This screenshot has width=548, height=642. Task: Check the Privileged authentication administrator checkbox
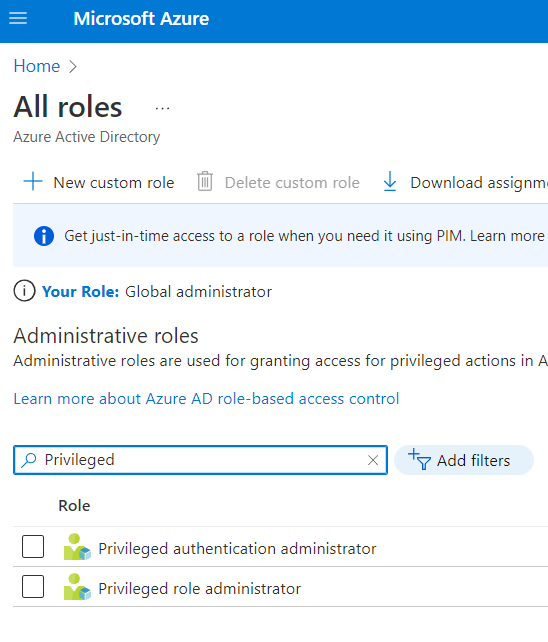click(33, 547)
